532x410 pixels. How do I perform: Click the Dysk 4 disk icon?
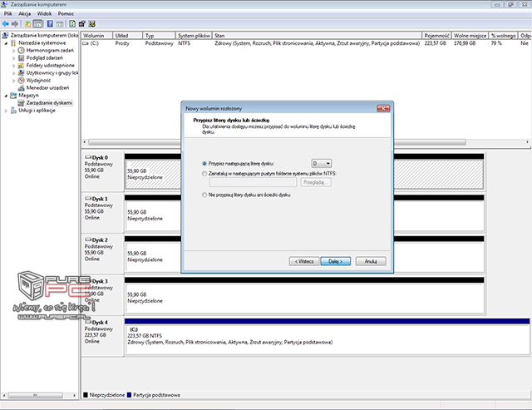tap(88, 322)
